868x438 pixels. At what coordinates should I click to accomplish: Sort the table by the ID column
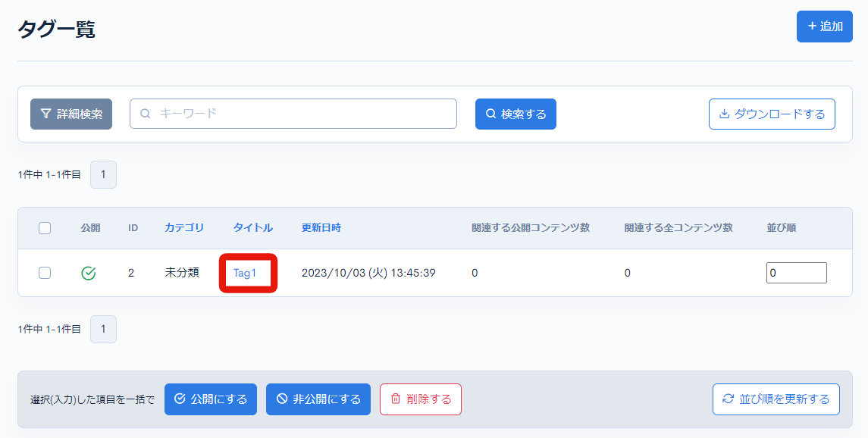[x=133, y=228]
